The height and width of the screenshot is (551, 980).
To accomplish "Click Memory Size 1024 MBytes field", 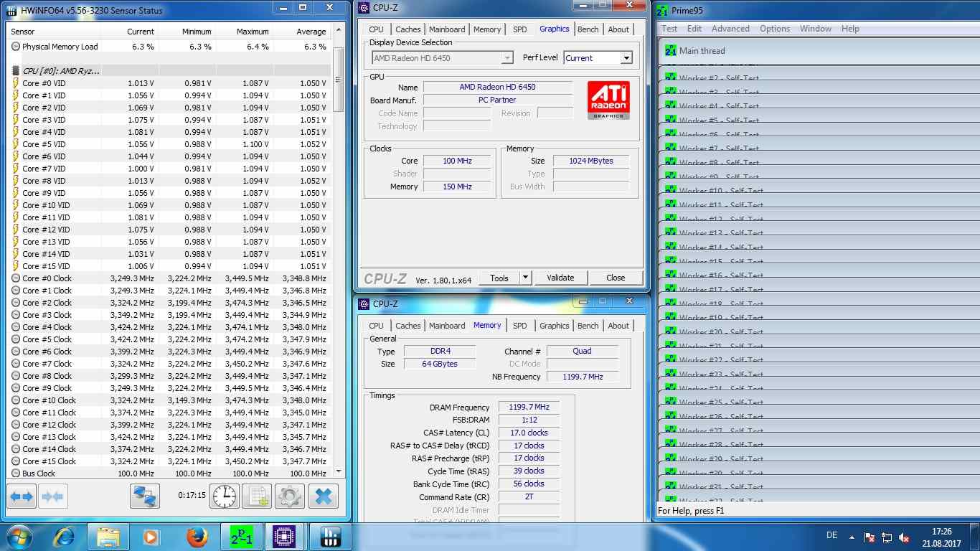I will [x=591, y=161].
